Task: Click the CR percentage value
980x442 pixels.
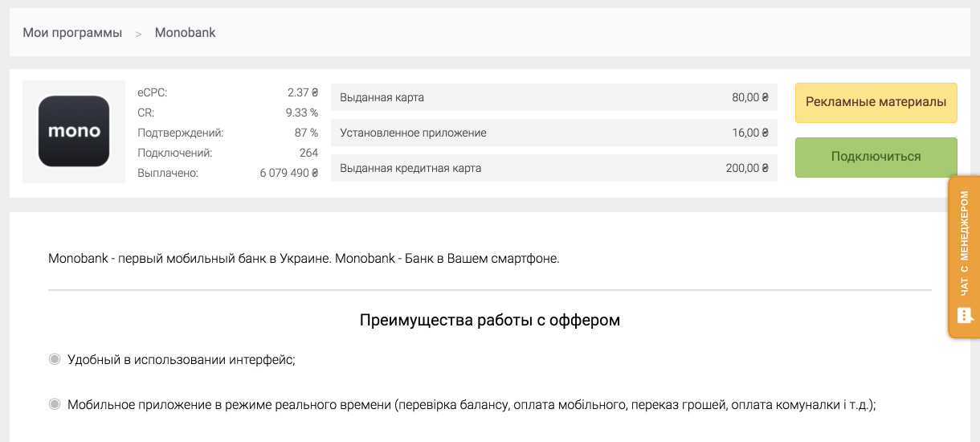Action: coord(302,113)
